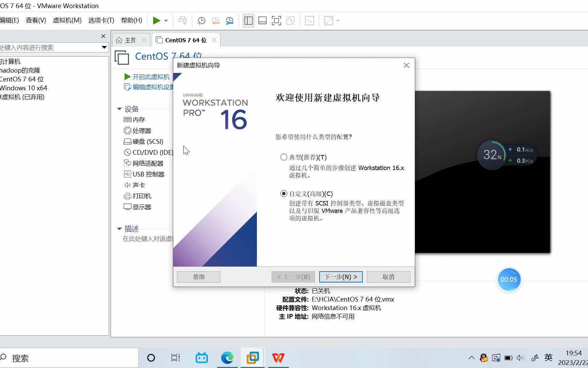This screenshot has height=368, width=588.
Task: Click the 帮助 button in wizard
Action: point(199,277)
